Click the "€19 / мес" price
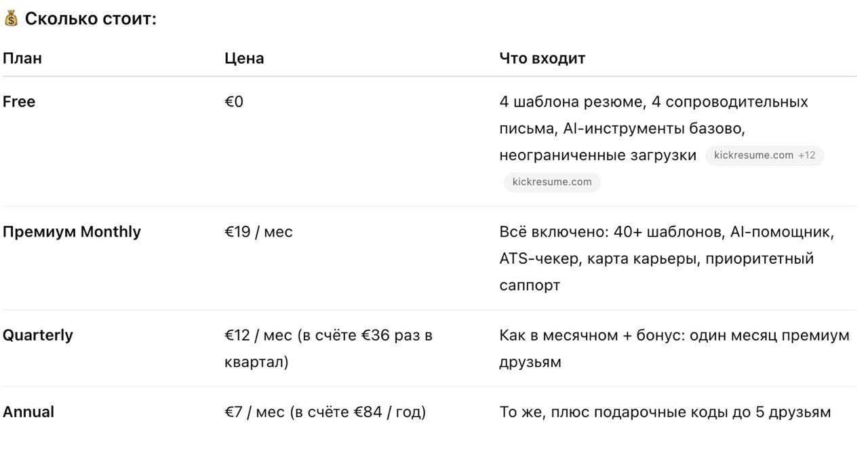Viewport: 868px width, 455px height. [258, 232]
